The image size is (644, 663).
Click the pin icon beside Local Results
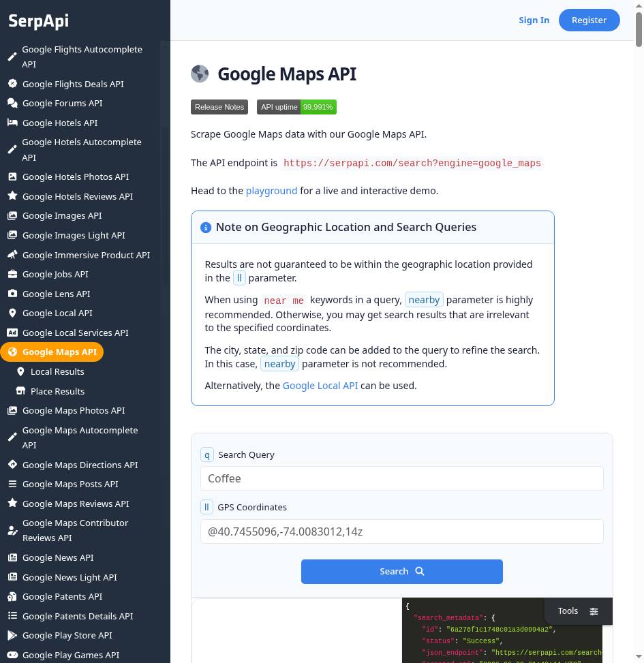point(20,371)
